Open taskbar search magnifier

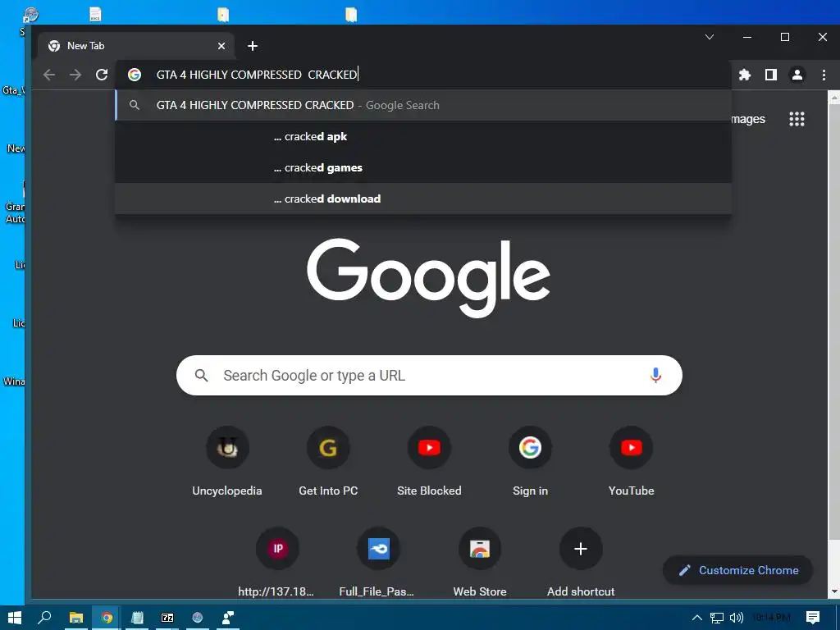(x=44, y=618)
